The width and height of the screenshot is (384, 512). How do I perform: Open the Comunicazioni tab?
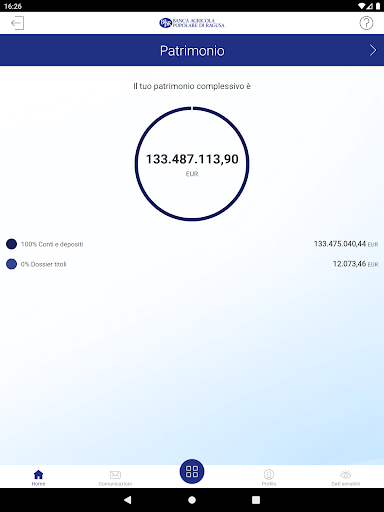pyautogui.click(x=115, y=477)
